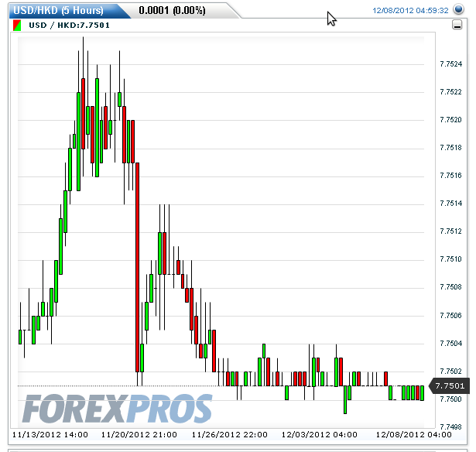The image size is (476, 452).
Task: Collapse chart using the minimize icon
Action: [457, 25]
